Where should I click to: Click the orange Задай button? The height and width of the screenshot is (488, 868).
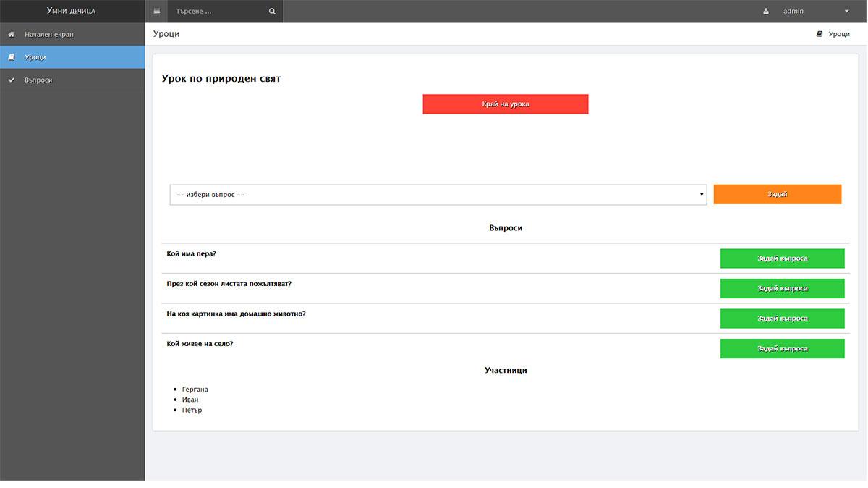(778, 194)
